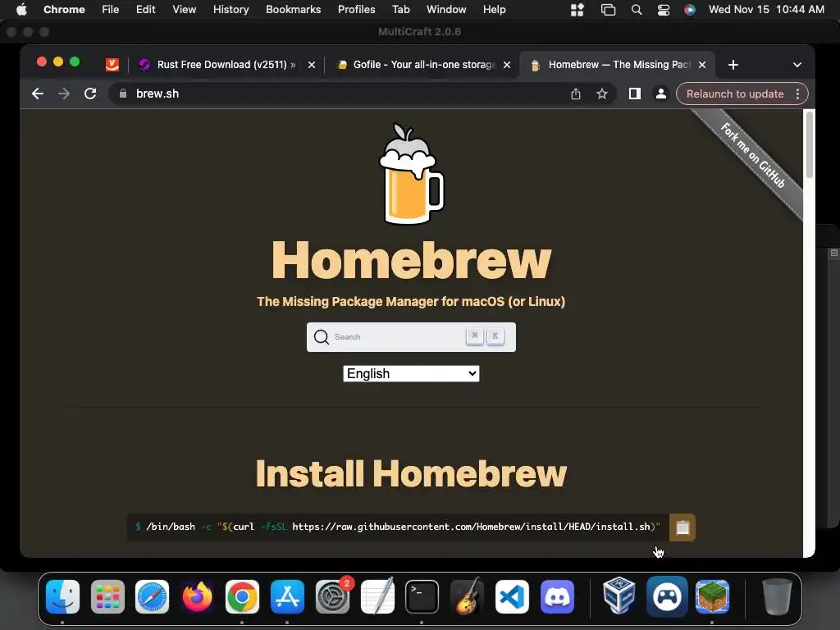Close the Rust Free Download tab
This screenshot has height=630, width=840.
[x=311, y=65]
